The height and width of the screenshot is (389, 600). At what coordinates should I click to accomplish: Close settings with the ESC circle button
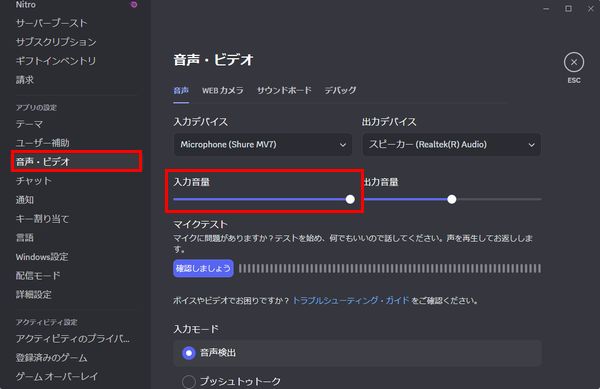coord(574,62)
